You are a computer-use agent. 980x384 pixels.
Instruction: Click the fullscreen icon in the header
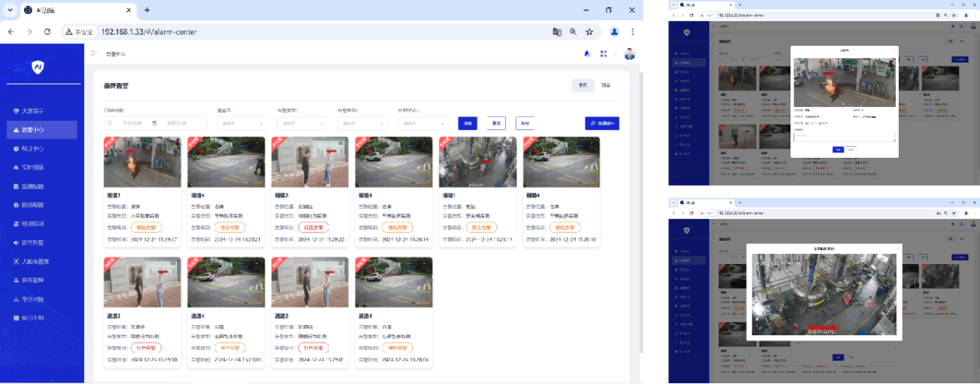[x=604, y=54]
